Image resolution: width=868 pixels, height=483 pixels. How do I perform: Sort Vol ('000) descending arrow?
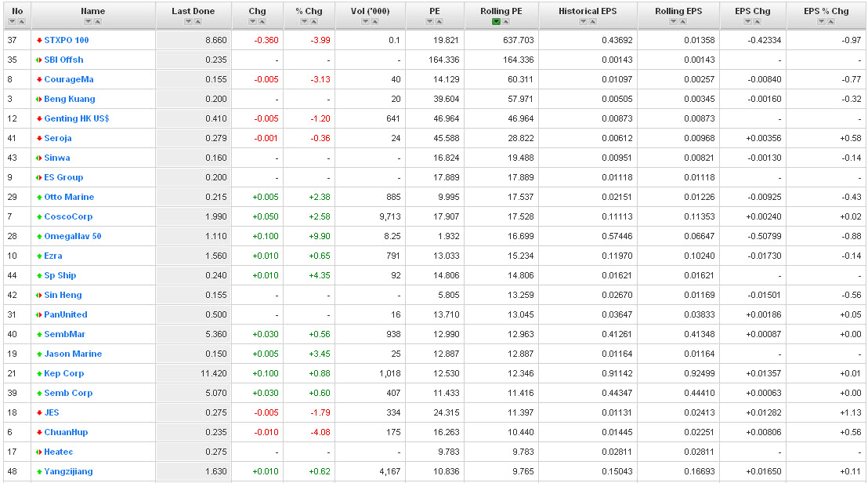(x=365, y=22)
